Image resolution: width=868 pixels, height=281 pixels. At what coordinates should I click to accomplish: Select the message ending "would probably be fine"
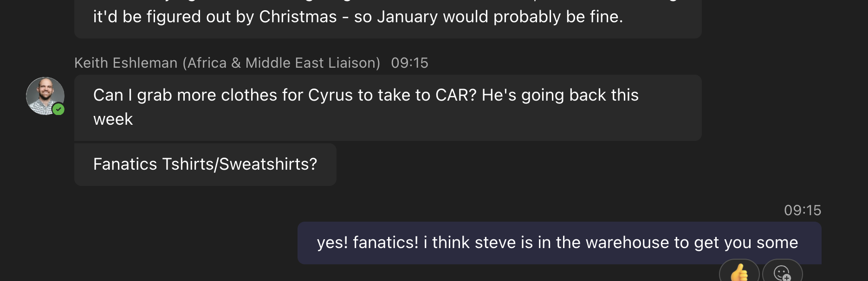tap(388, 18)
